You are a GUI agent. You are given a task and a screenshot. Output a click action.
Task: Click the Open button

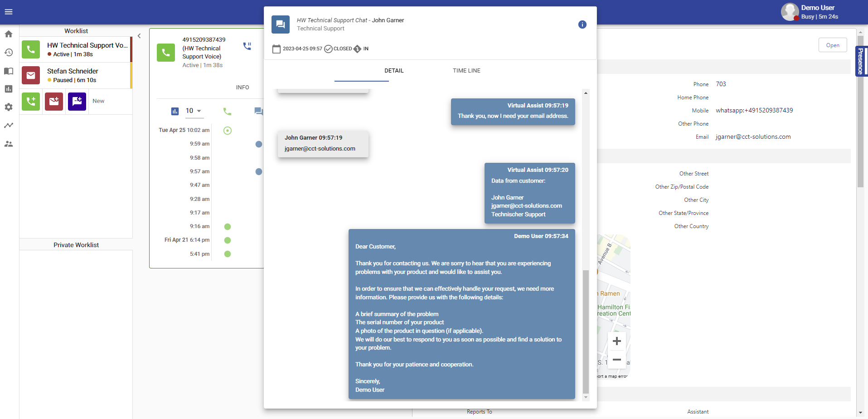pyautogui.click(x=833, y=45)
